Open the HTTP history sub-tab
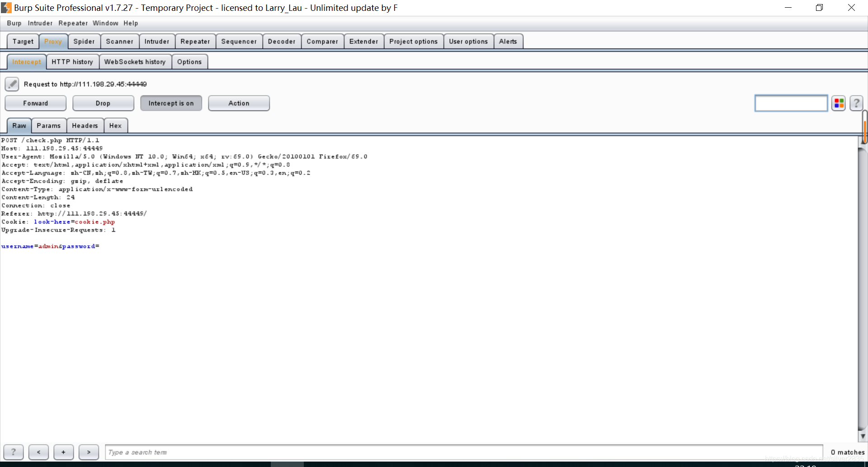 click(72, 62)
